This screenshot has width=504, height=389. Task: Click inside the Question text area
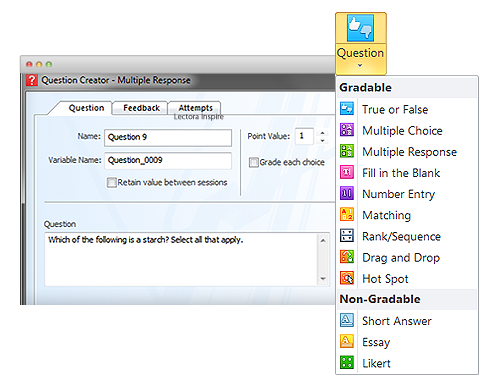pos(181,259)
